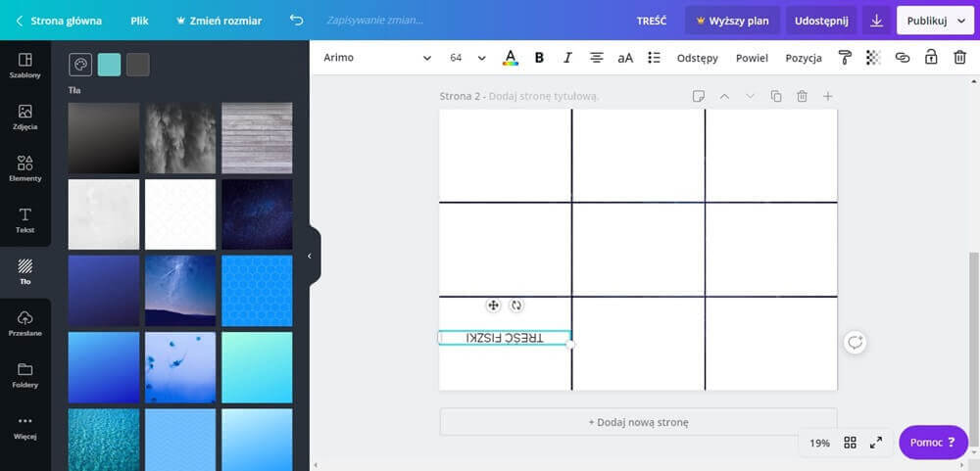The height and width of the screenshot is (471, 980).
Task: Click the Udostępnij button
Action: point(821,21)
